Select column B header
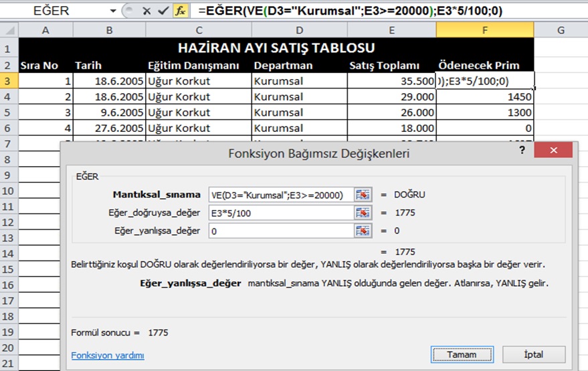 coord(109,30)
